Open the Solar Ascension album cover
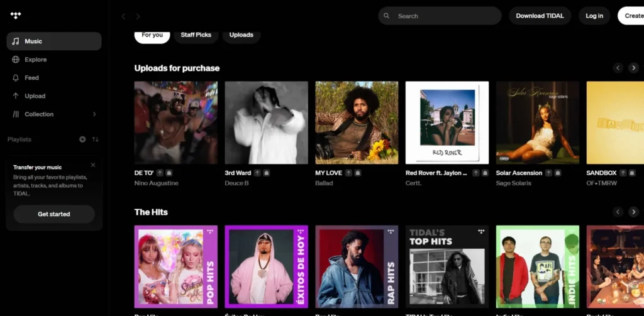Image resolution: width=644 pixels, height=316 pixels. tap(538, 123)
